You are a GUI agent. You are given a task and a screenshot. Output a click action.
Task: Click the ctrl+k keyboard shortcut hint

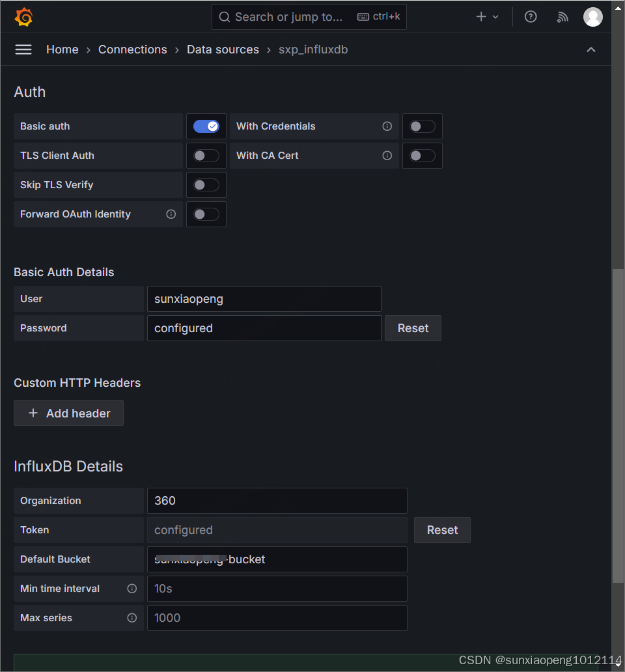[379, 17]
